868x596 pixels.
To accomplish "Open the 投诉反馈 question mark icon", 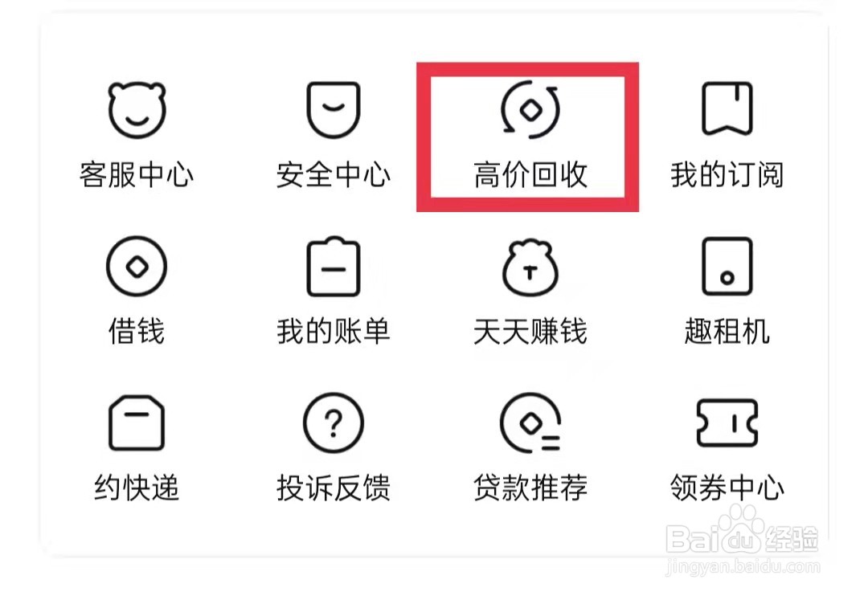I will pyautogui.click(x=334, y=423).
